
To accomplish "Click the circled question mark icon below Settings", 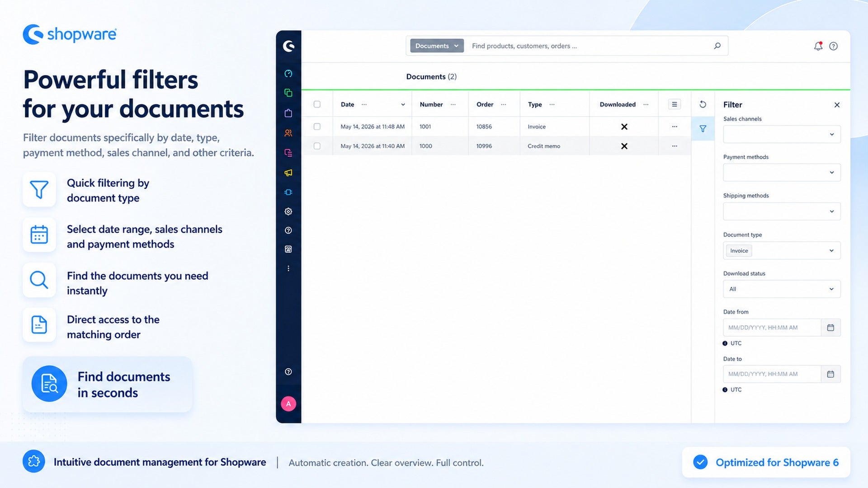I will point(288,230).
